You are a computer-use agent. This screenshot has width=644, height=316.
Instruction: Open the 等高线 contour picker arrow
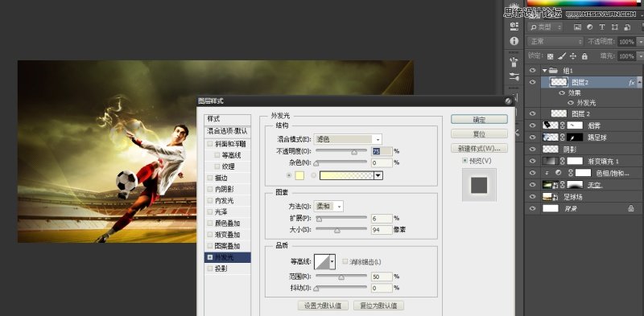[332, 261]
